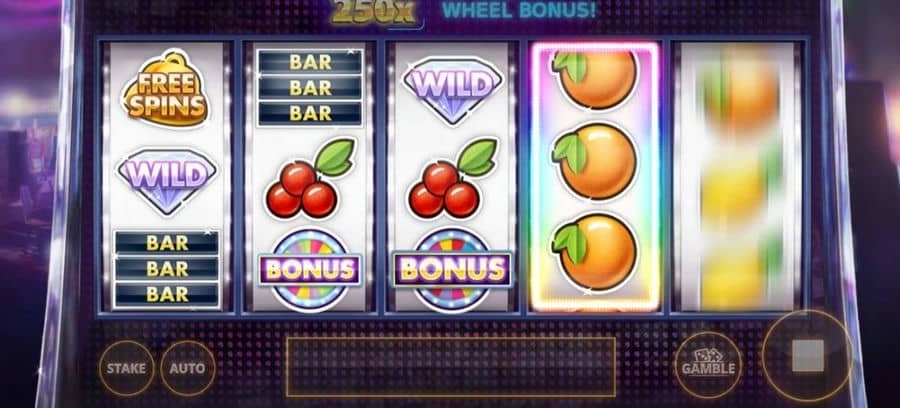Click the Free Spins symbol on reel one
Screen dimensions: 900x408
(165, 89)
